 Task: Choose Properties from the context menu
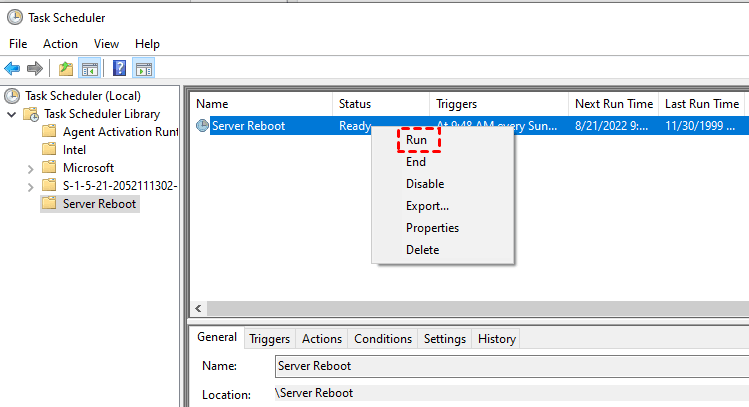click(432, 228)
